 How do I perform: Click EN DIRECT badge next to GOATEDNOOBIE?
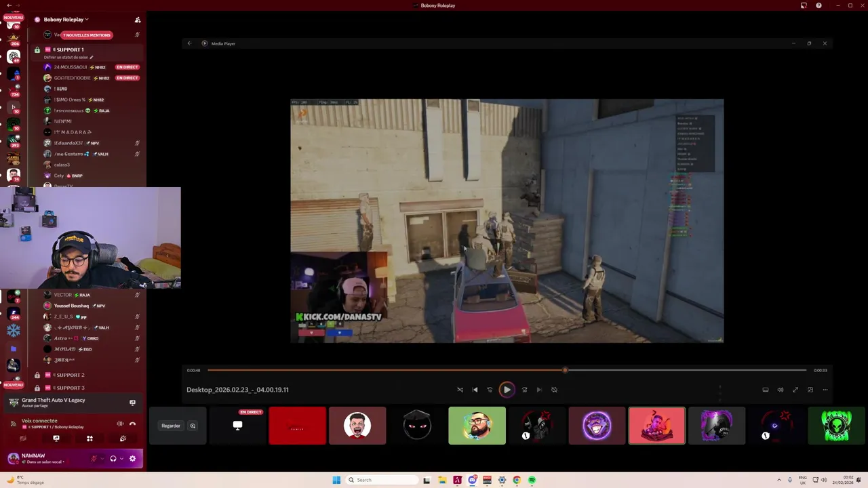click(127, 78)
